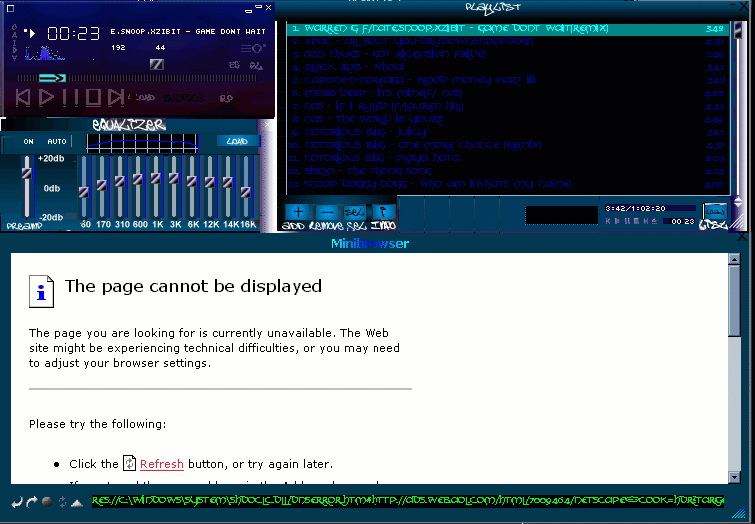Image resolution: width=755 pixels, height=524 pixels.
Task: Click the Add (+) playlist button
Action: pyautogui.click(x=297, y=212)
